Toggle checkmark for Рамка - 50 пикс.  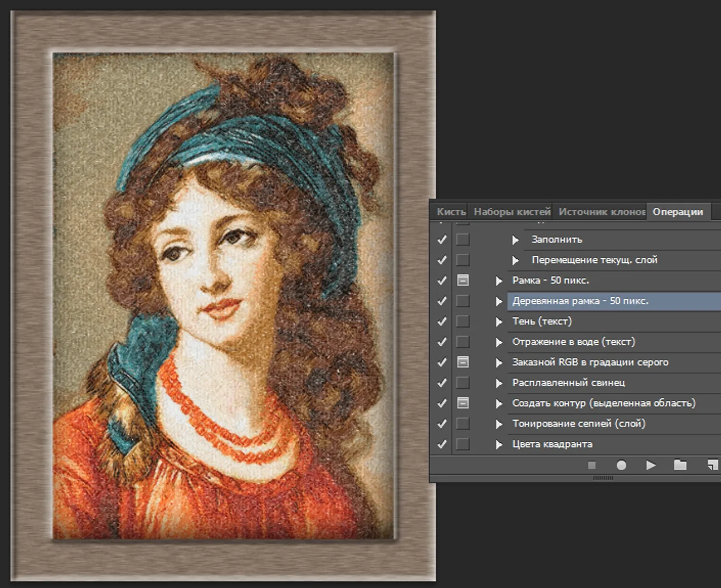point(442,280)
